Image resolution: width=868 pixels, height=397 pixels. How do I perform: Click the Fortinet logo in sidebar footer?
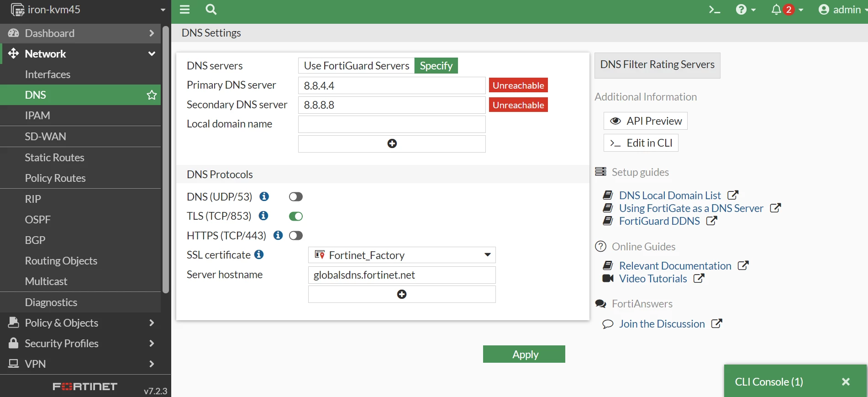pyautogui.click(x=85, y=386)
